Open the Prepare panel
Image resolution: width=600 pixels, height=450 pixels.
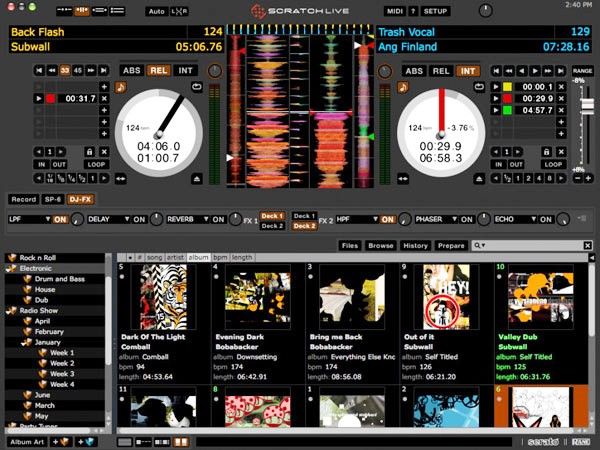[x=451, y=246]
